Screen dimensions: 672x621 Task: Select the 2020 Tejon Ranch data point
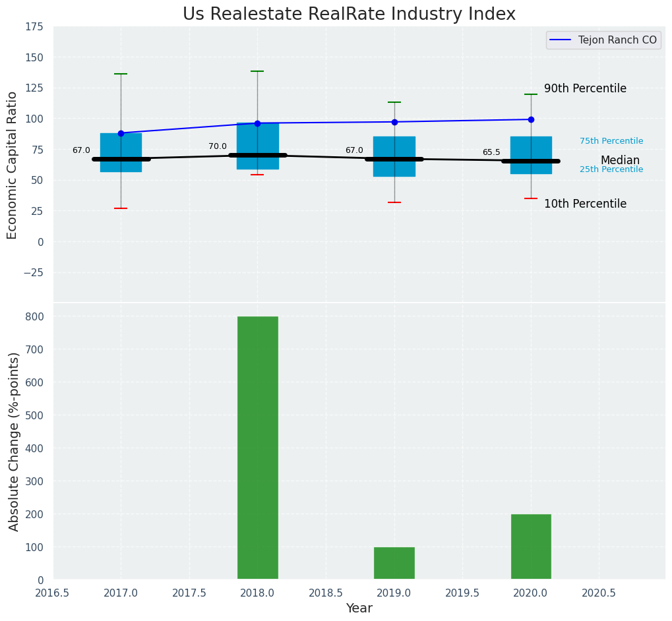(531, 119)
